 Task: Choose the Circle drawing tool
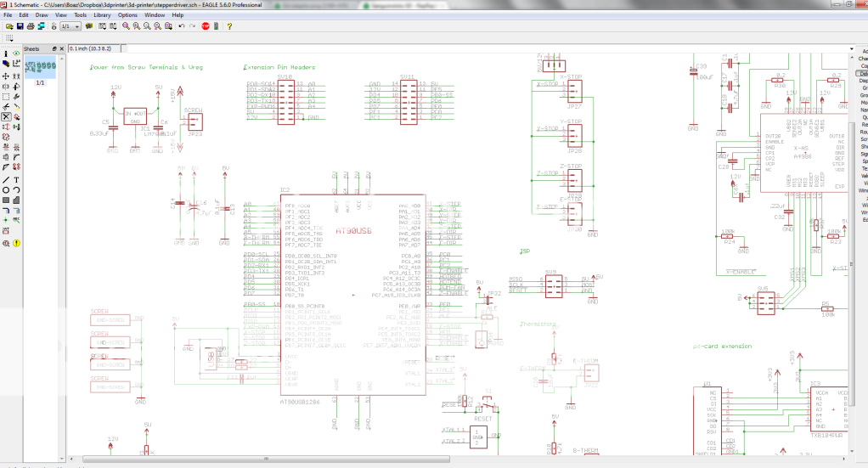click(7, 189)
